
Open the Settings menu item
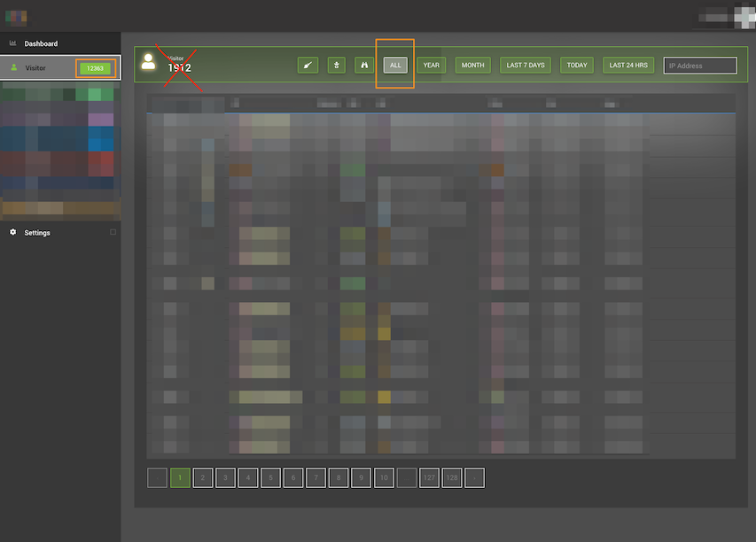[x=60, y=232]
